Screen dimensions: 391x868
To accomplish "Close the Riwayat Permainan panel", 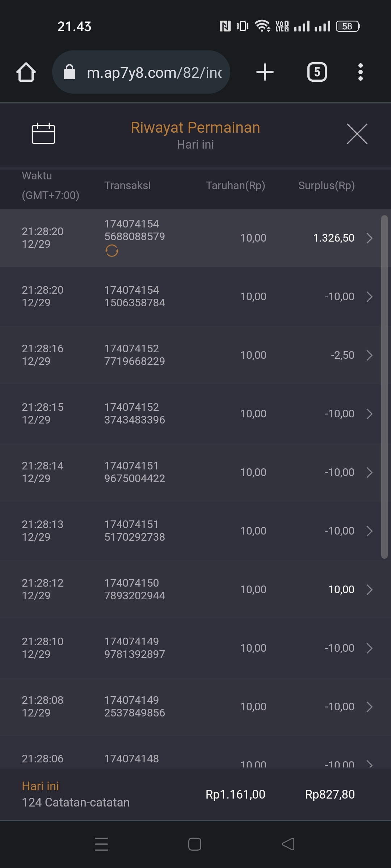I will coord(357,133).
